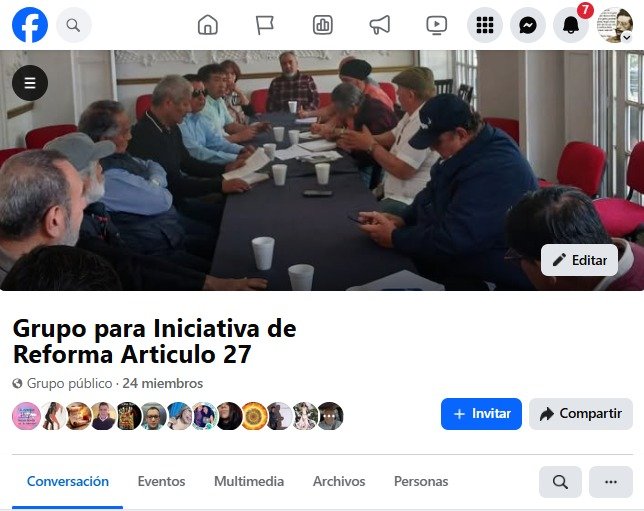Open the Pages flag icon

pyautogui.click(x=265, y=25)
